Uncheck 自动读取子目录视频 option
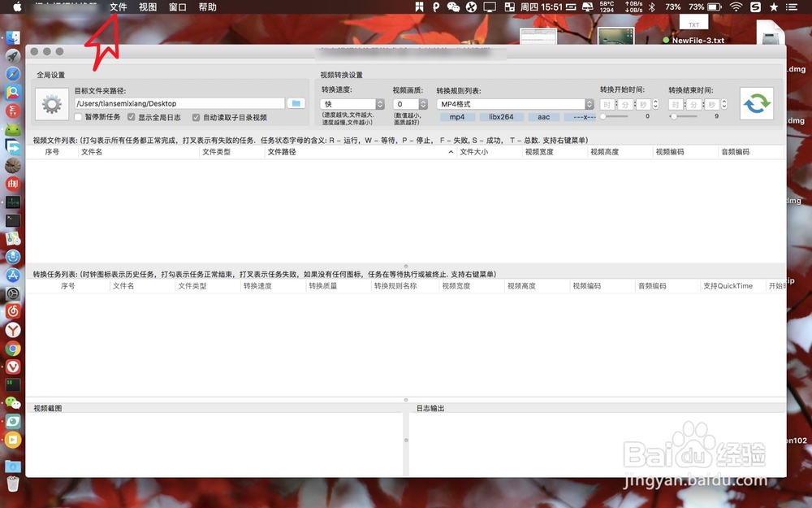 pos(197,117)
